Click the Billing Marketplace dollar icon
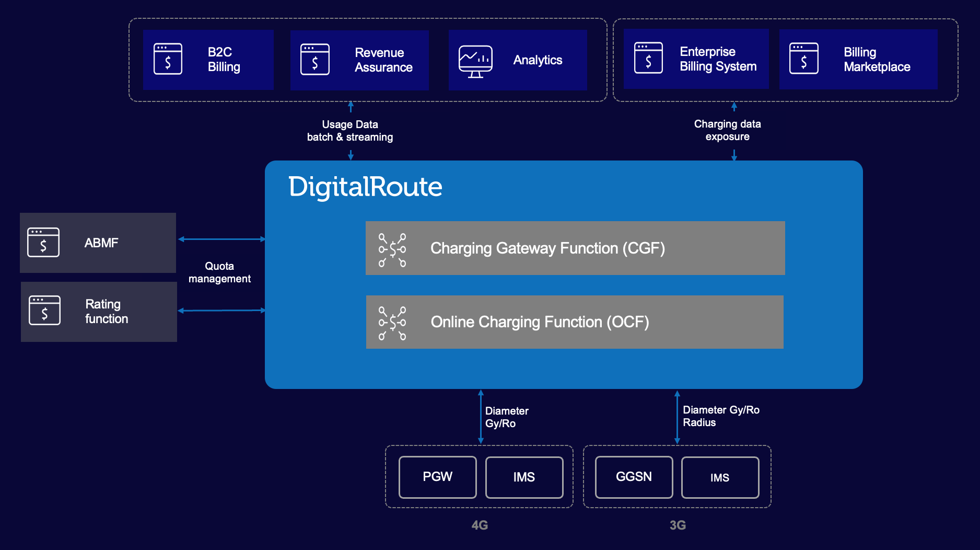This screenshot has height=550, width=980. 804,59
